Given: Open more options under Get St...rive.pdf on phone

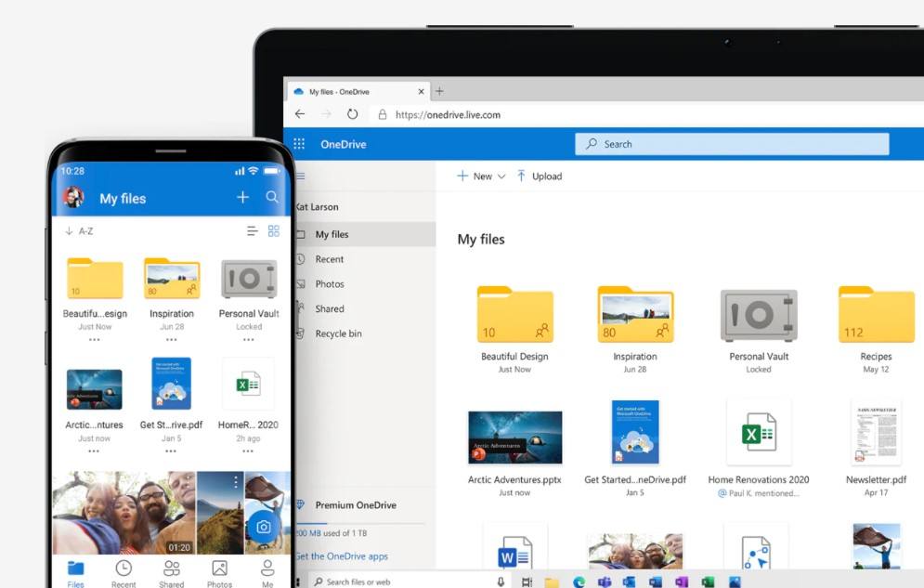Looking at the screenshot, I should (171, 451).
